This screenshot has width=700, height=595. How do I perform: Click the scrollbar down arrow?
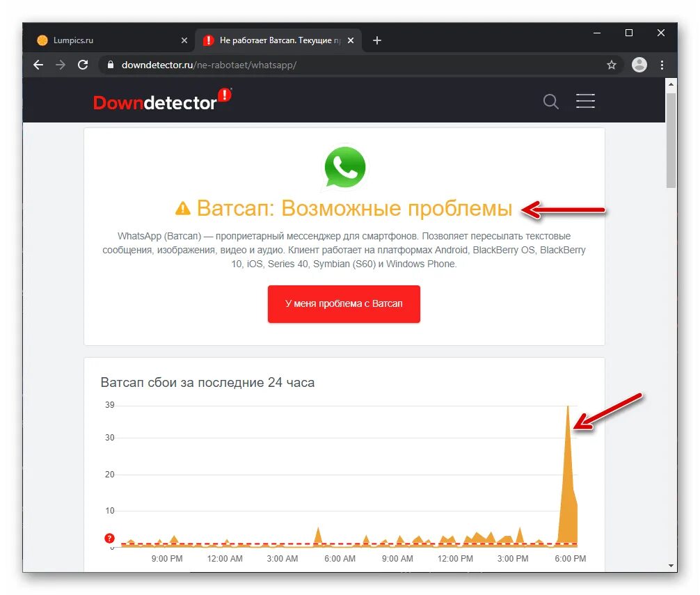pyautogui.click(x=671, y=566)
